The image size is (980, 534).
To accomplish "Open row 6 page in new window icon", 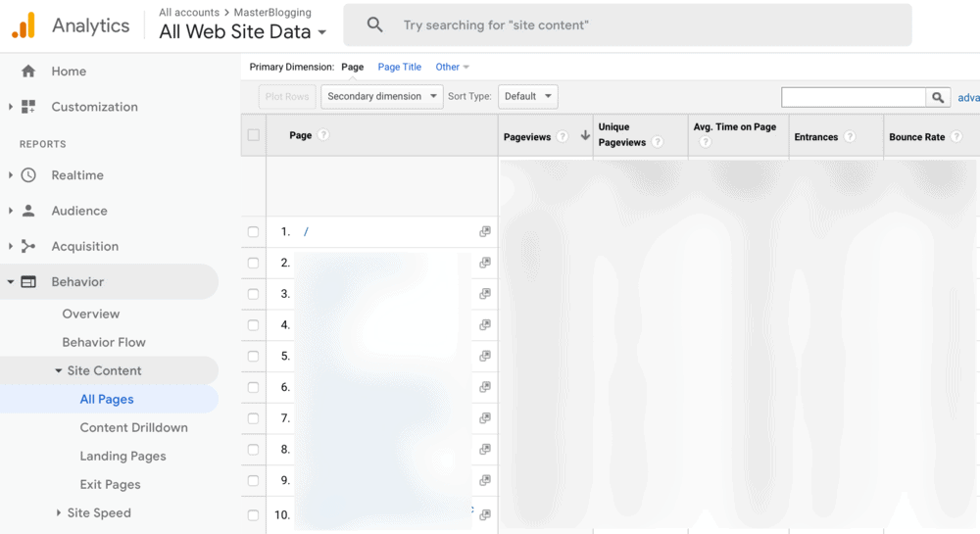I will coord(484,387).
